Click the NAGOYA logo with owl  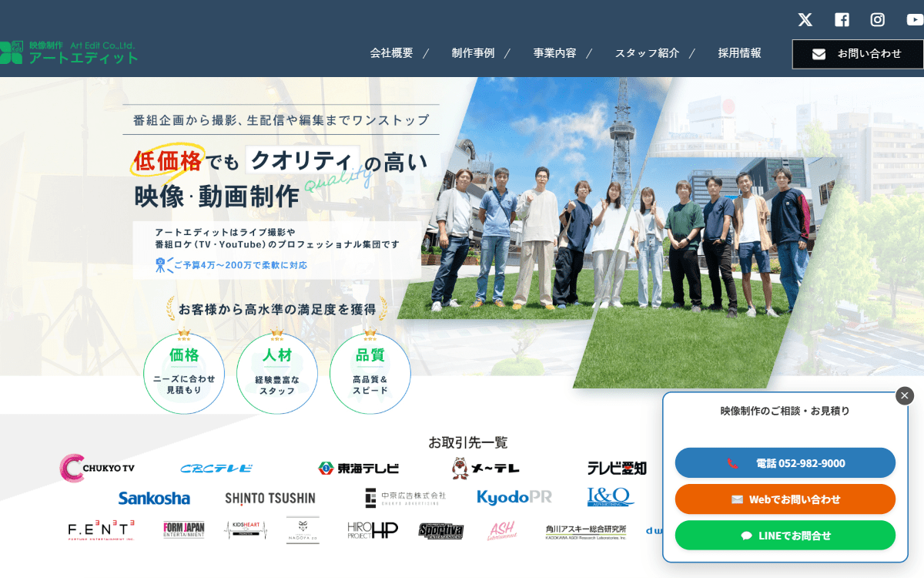click(x=303, y=529)
